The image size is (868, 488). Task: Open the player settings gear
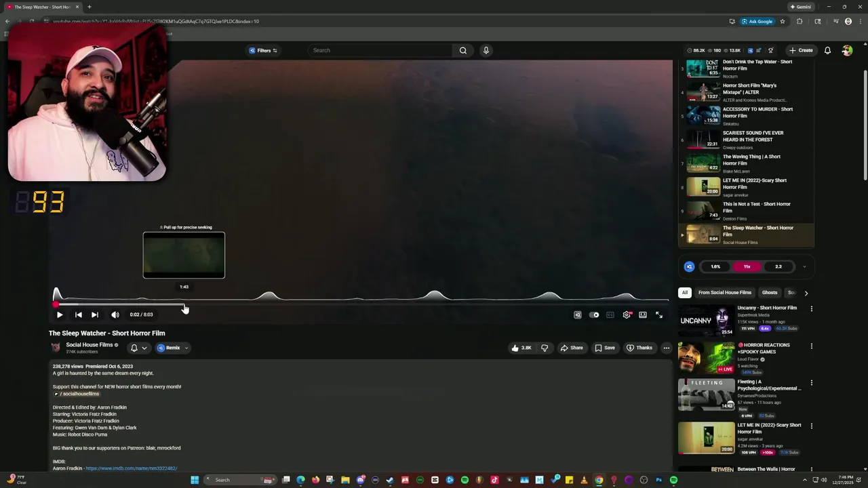click(x=627, y=314)
